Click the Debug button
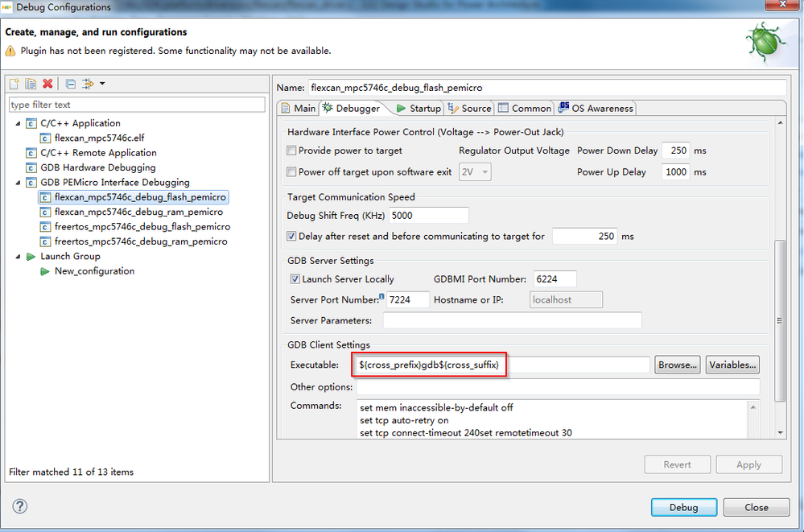 point(684,507)
